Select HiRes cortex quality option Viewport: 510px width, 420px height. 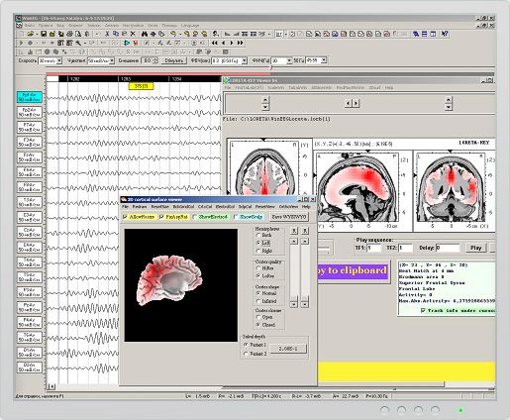coord(258,268)
